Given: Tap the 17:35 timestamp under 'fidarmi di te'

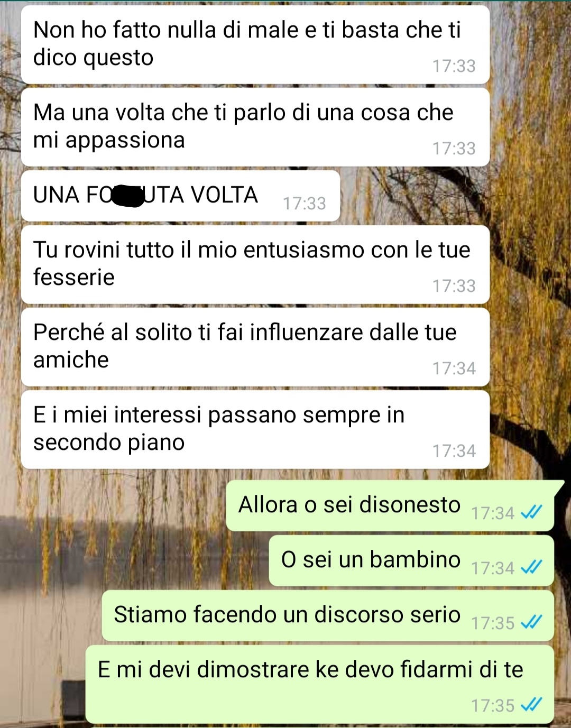Looking at the screenshot, I should coord(493,705).
